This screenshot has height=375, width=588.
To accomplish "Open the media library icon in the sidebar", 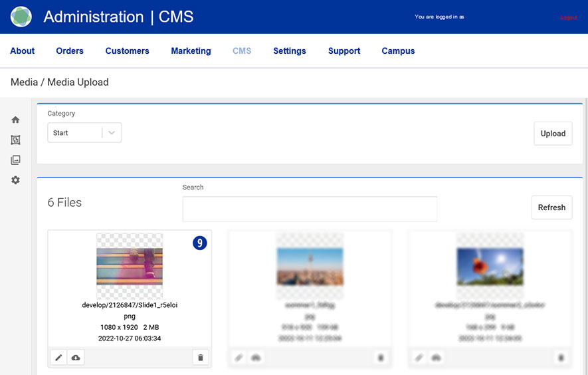I will click(15, 160).
